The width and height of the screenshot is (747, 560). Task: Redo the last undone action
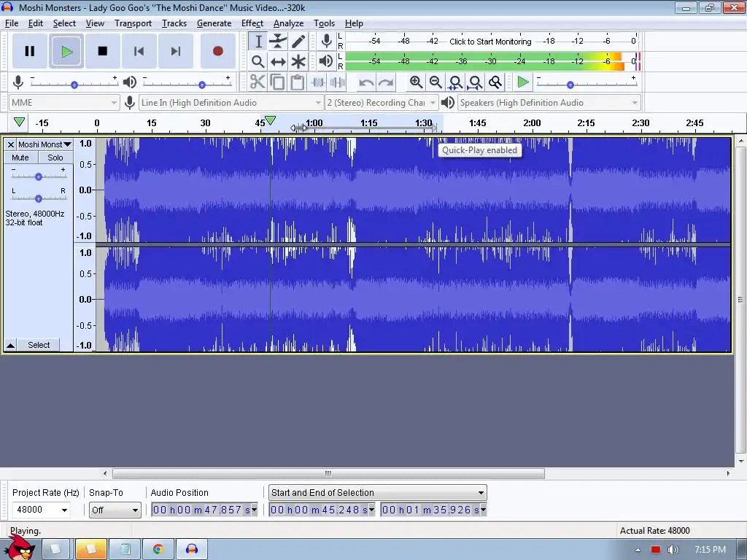pos(386,82)
